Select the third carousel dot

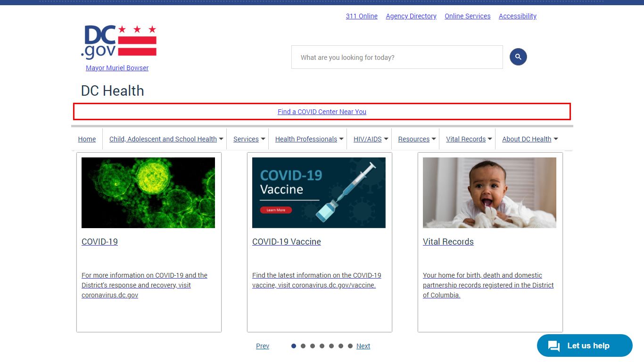pyautogui.click(x=313, y=346)
